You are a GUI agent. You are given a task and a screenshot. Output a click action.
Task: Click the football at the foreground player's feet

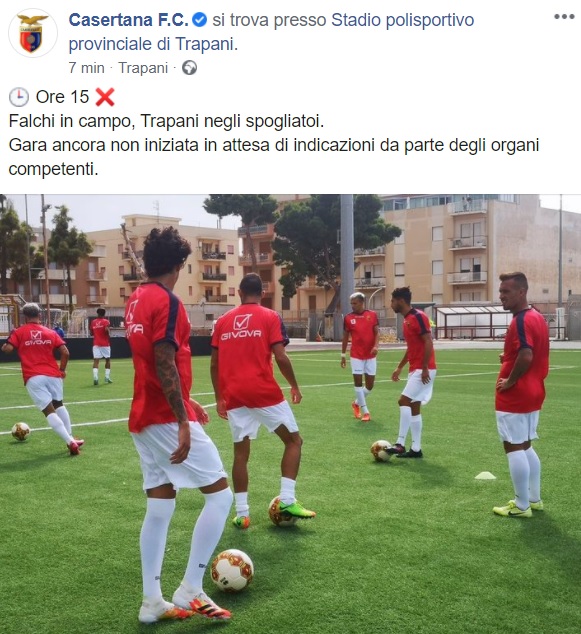[232, 571]
